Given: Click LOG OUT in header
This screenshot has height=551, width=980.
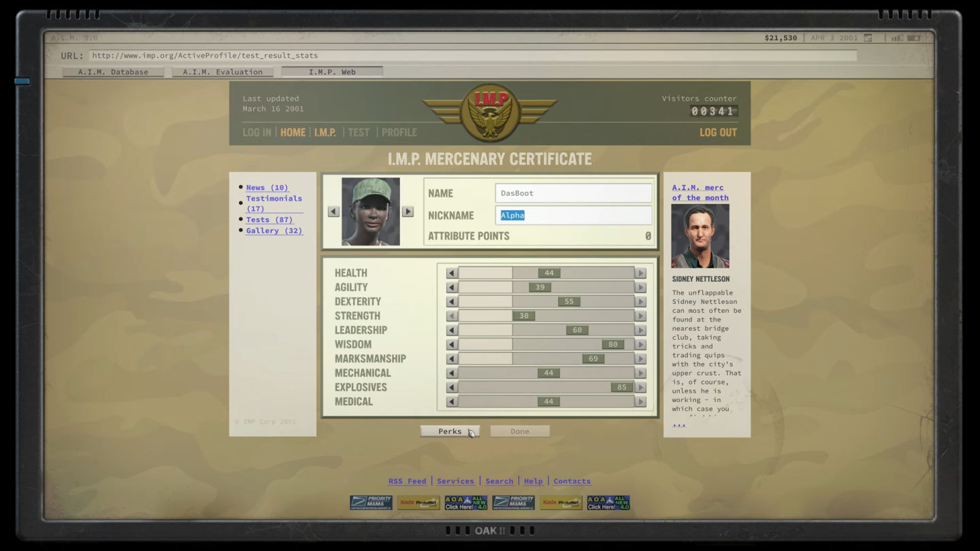Looking at the screenshot, I should (x=718, y=133).
